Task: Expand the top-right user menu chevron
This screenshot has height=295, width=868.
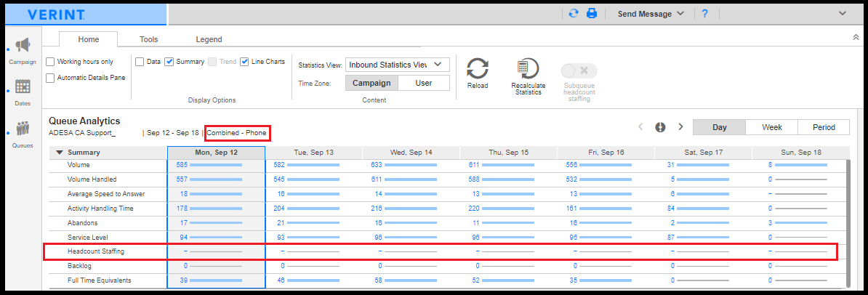Action: (x=843, y=14)
